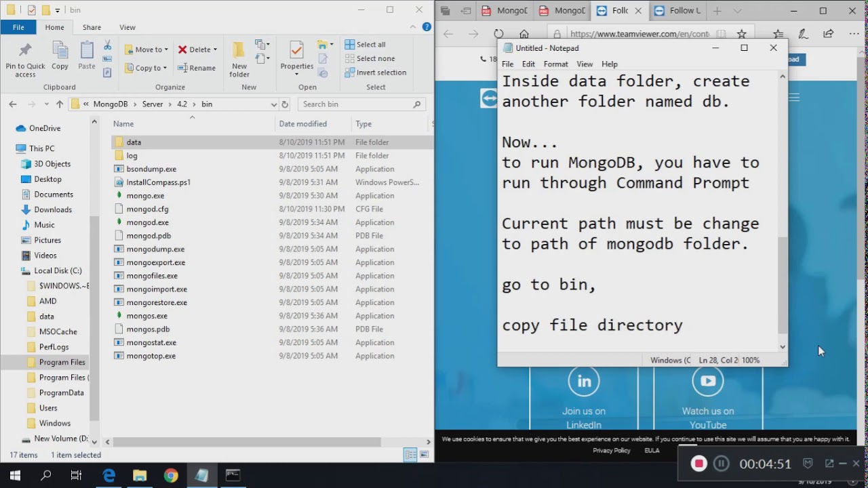Click the Copy button in Clipboard group
Viewport: 868px width, 488px height.
(60, 56)
